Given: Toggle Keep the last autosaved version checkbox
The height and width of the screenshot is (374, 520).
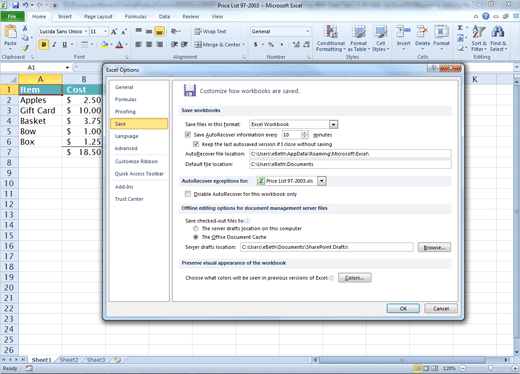Looking at the screenshot, I should click(x=196, y=144).
